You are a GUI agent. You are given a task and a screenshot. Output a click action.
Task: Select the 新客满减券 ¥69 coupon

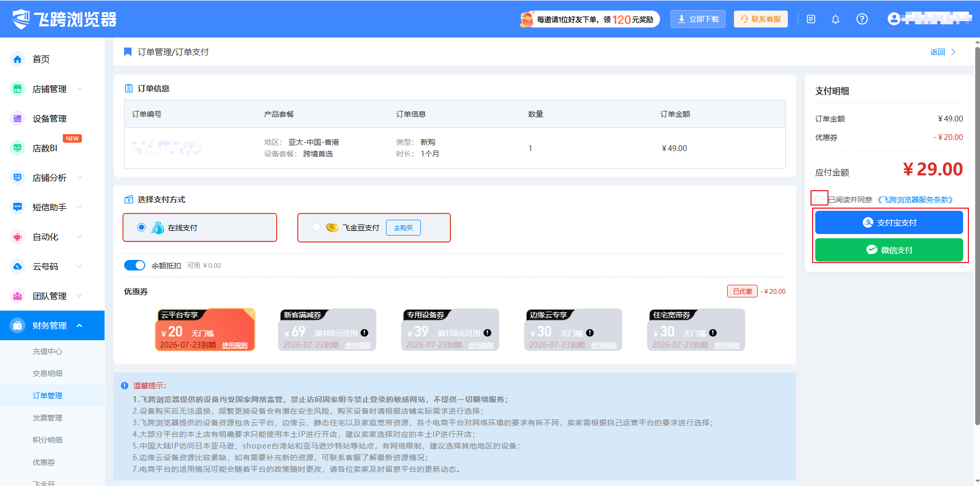pyautogui.click(x=327, y=330)
